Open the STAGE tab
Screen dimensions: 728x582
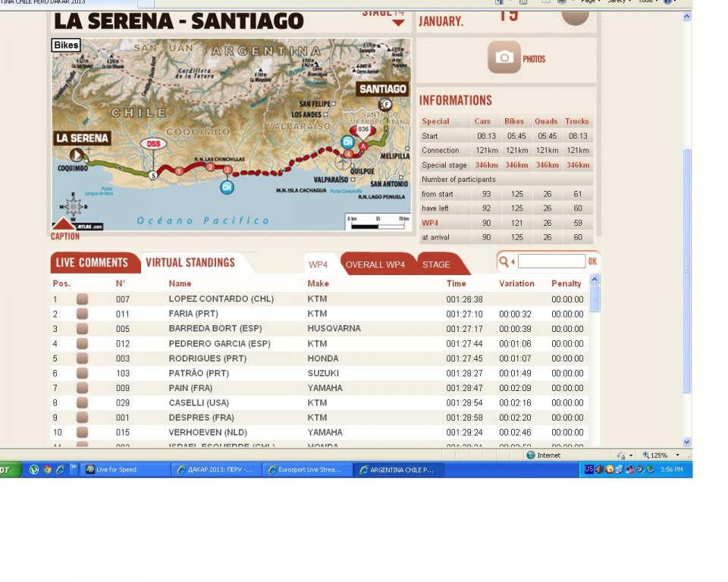[436, 264]
